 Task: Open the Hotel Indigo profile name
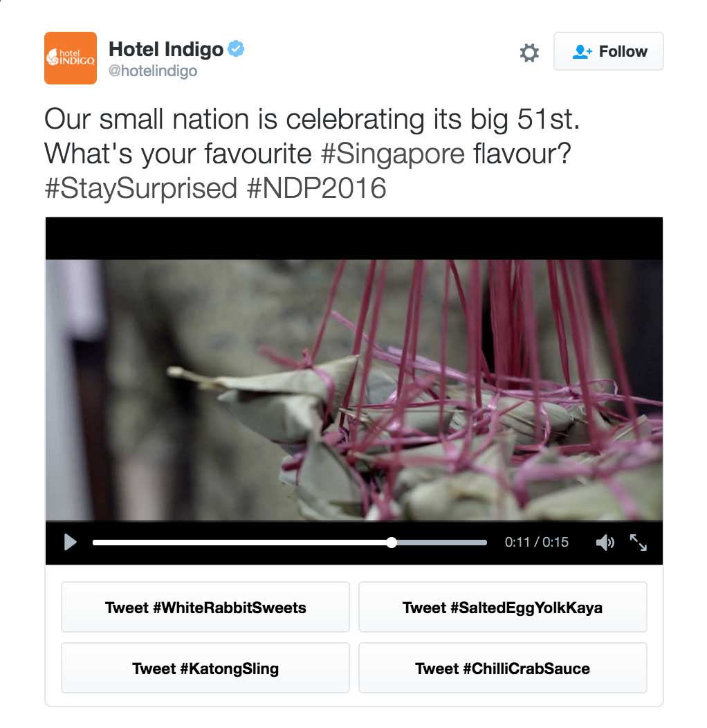pyautogui.click(x=166, y=49)
